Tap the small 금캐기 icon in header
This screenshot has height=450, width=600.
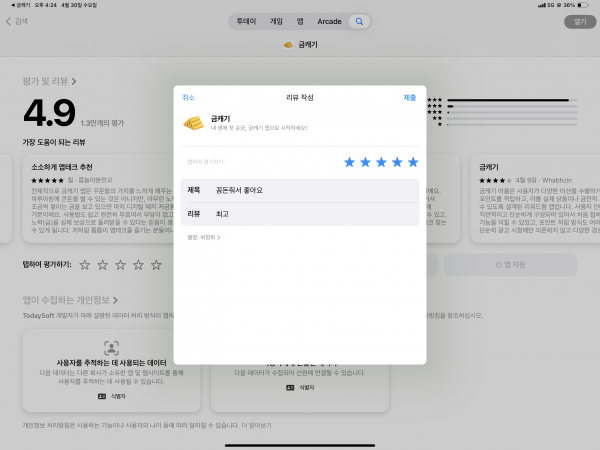[288, 45]
